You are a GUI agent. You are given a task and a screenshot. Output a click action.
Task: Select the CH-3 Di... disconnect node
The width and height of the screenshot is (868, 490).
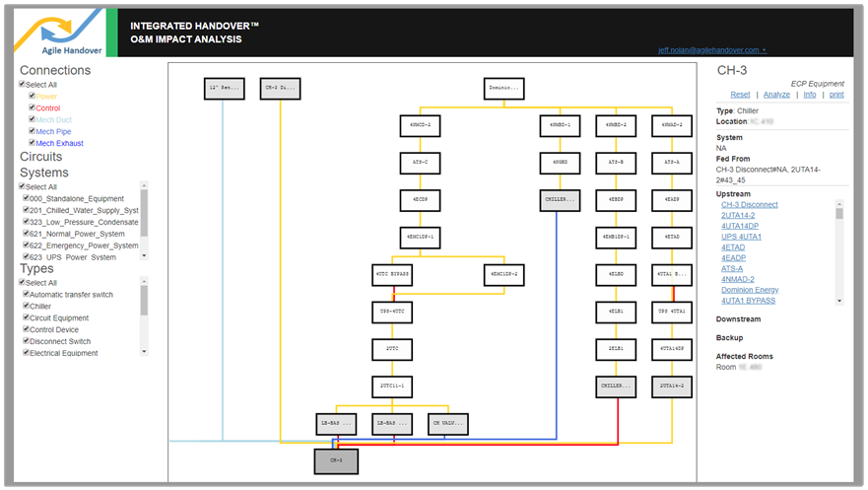pyautogui.click(x=280, y=89)
